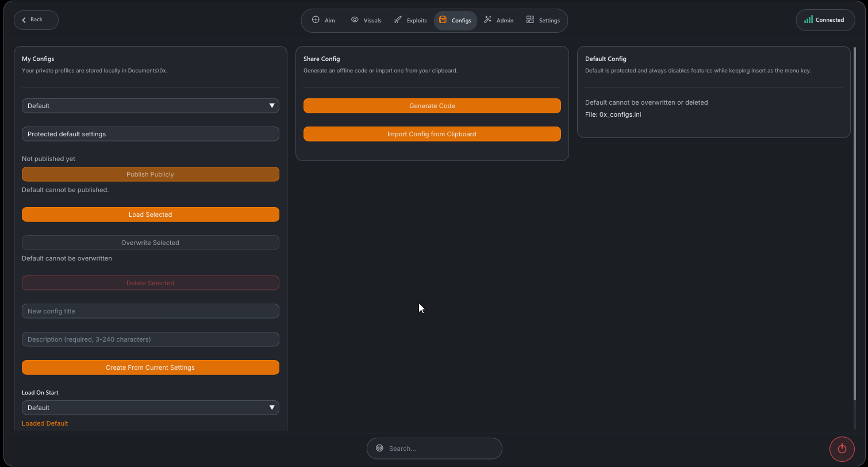Click Load Selected button
Viewport: 868px width, 467px height.
pyautogui.click(x=151, y=215)
